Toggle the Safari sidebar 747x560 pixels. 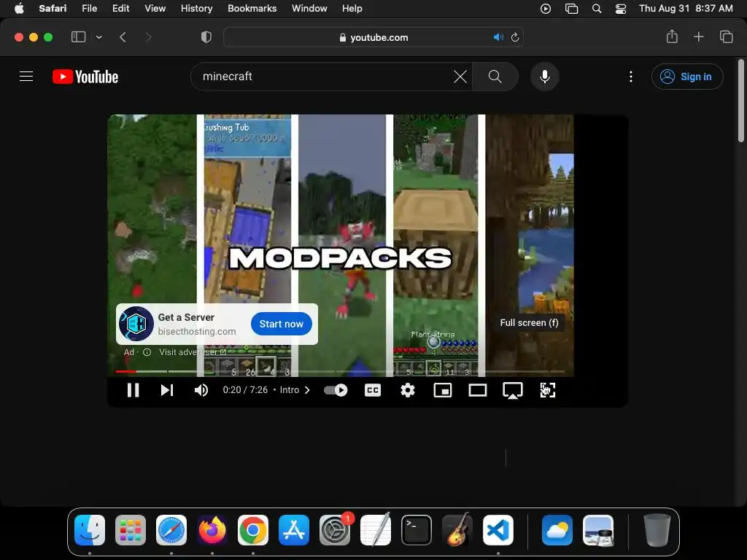coord(78,37)
